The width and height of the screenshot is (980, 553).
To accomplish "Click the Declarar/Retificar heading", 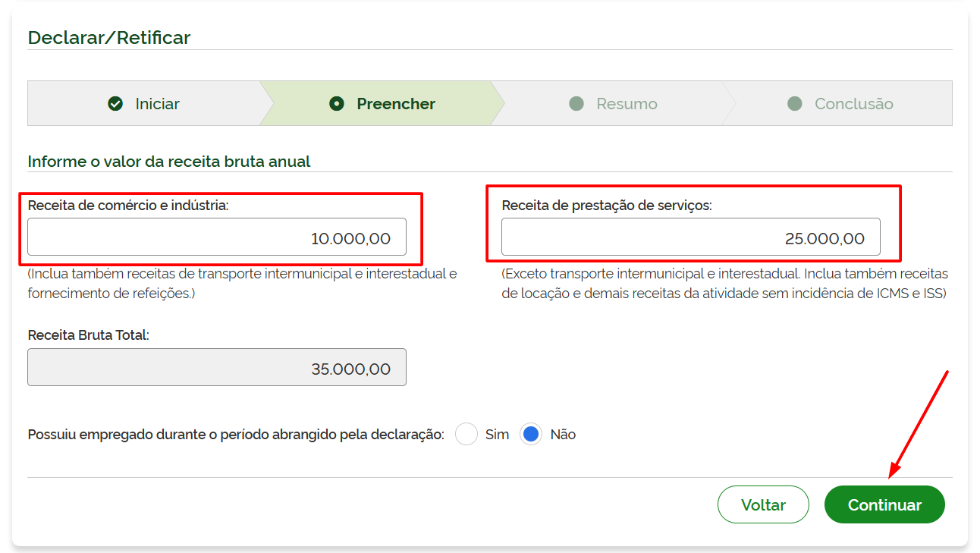I will (109, 37).
